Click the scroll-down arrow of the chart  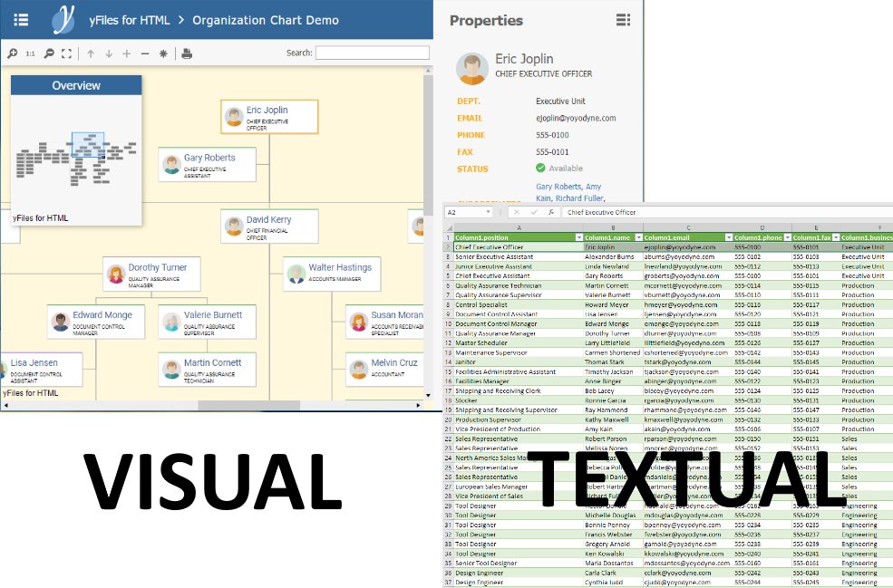coord(428,396)
